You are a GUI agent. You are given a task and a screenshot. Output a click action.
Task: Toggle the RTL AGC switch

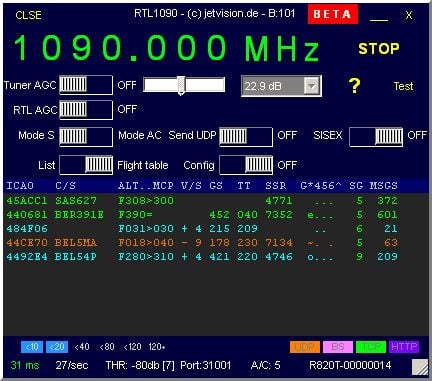[86, 110]
